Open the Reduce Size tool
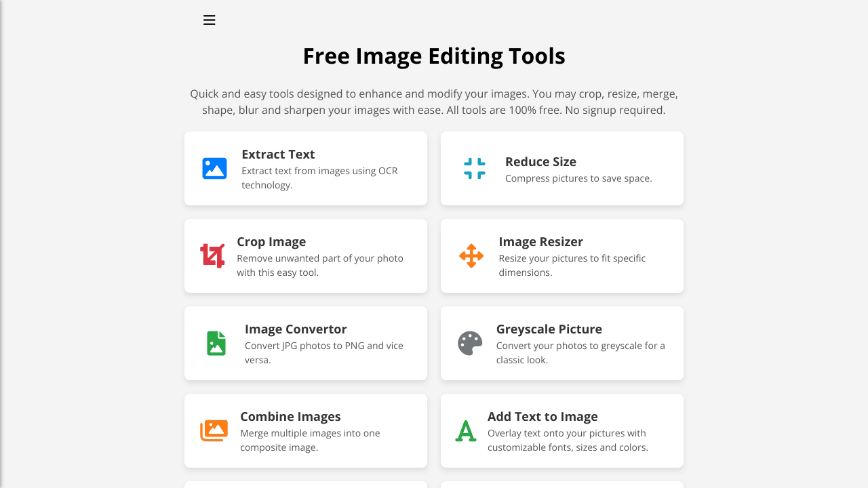The height and width of the screenshot is (488, 868). click(561, 168)
